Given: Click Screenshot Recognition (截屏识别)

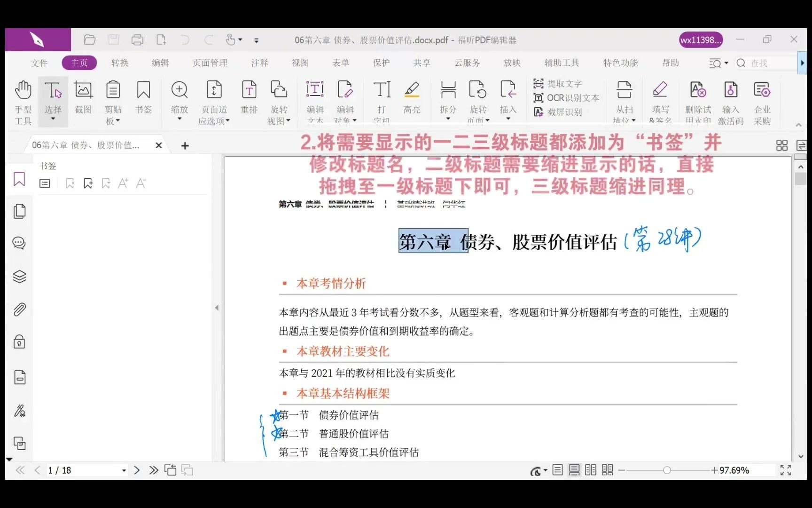Looking at the screenshot, I should [x=558, y=112].
